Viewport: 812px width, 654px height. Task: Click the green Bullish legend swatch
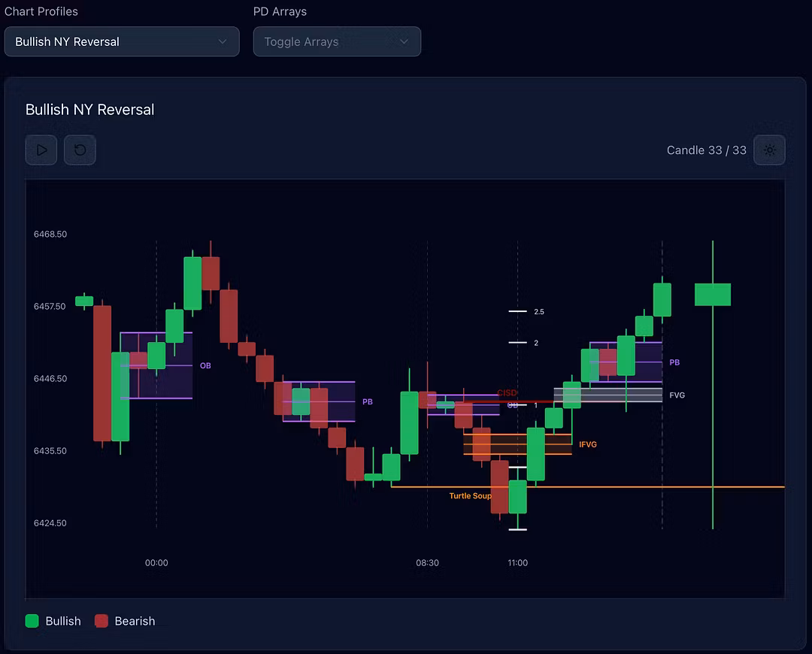click(x=32, y=621)
